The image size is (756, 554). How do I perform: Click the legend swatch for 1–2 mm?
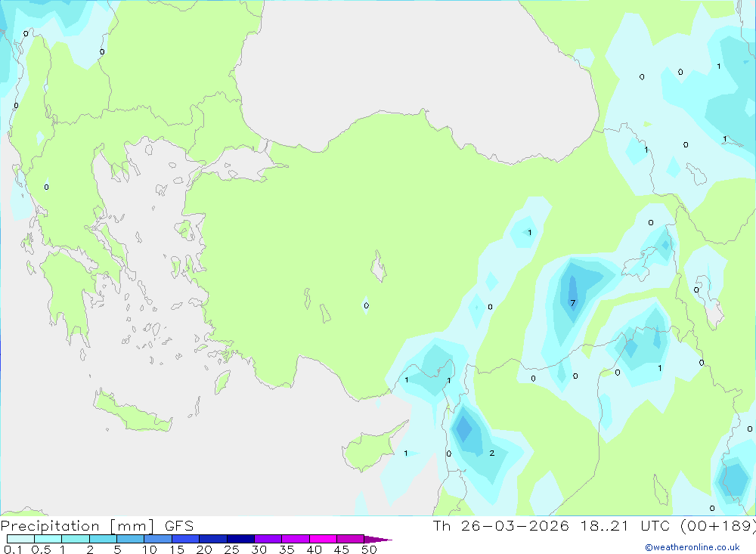point(75,539)
